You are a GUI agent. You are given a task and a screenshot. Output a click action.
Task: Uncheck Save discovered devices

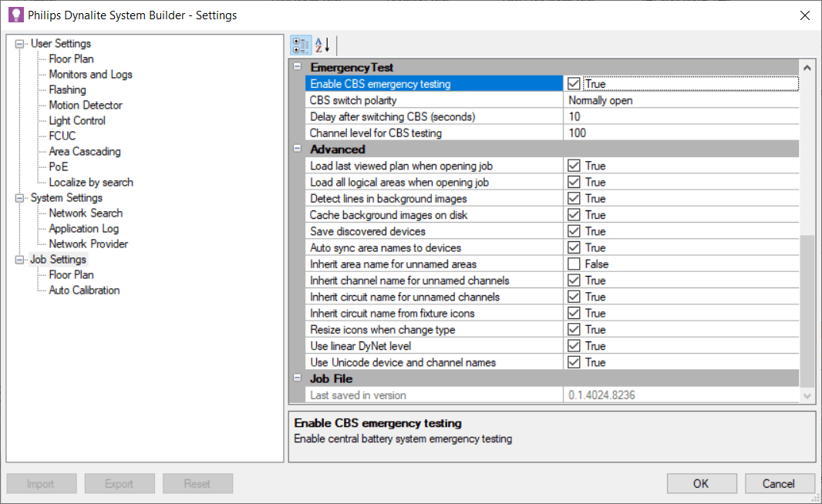click(574, 230)
